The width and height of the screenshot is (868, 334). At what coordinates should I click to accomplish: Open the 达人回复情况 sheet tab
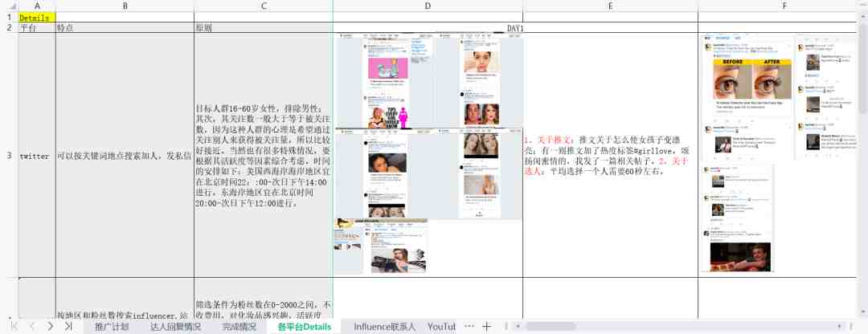pyautogui.click(x=175, y=327)
